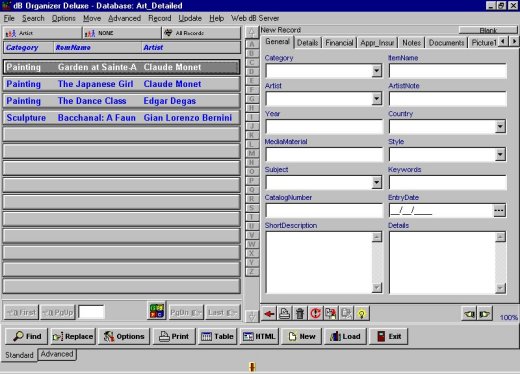Click the ShortDescription scrollbar down arrow
The height and width of the screenshot is (374, 520).
click(x=377, y=288)
